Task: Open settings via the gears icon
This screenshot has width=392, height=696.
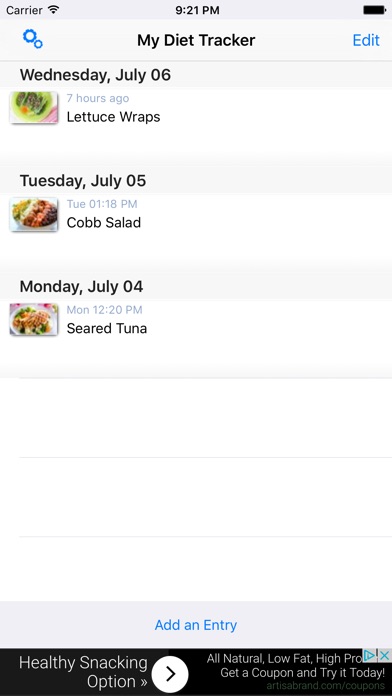Action: click(x=32, y=40)
